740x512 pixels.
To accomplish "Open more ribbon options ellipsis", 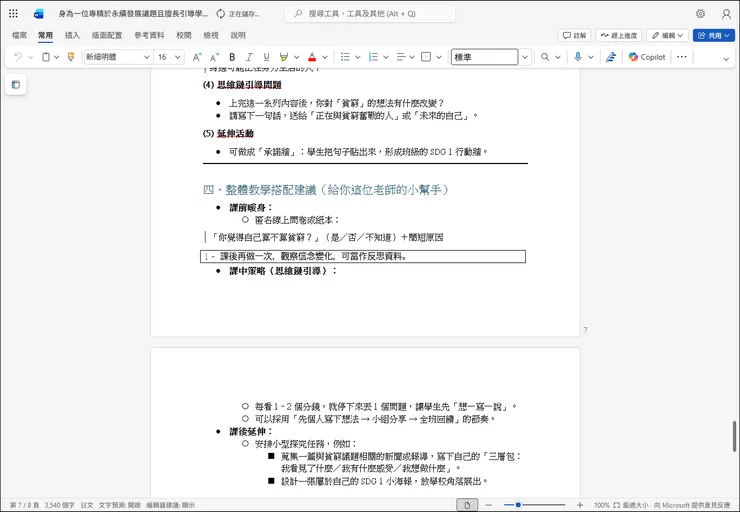I will tap(681, 57).
